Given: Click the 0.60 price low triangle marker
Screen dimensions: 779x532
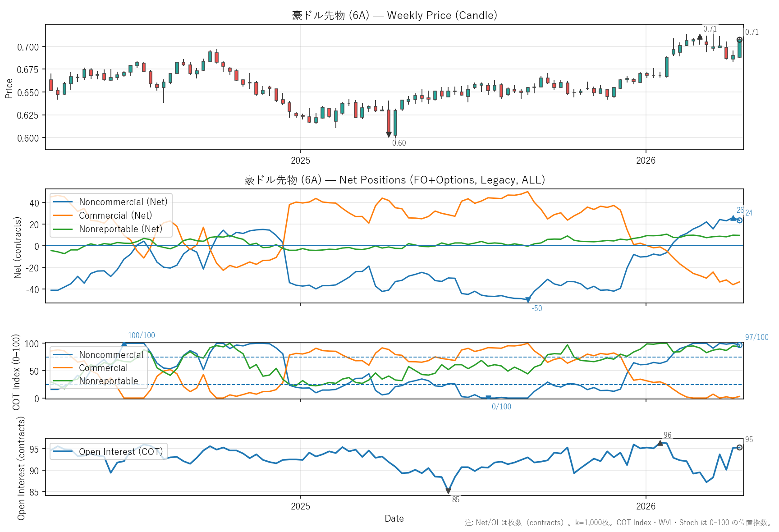Looking at the screenshot, I should (389, 134).
